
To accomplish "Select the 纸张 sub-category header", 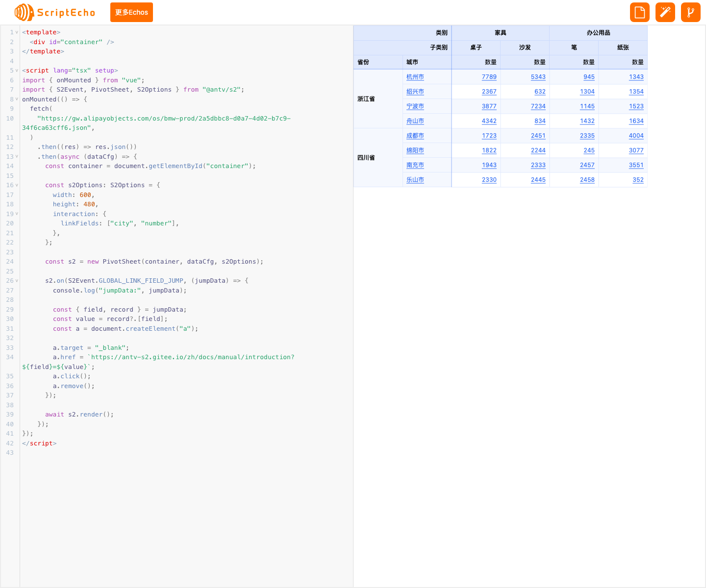I will pyautogui.click(x=623, y=48).
